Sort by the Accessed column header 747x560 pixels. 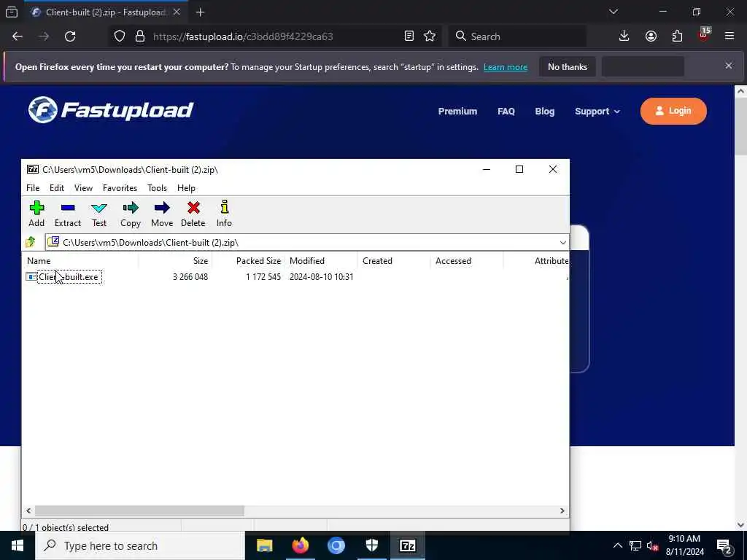pyautogui.click(x=467, y=261)
